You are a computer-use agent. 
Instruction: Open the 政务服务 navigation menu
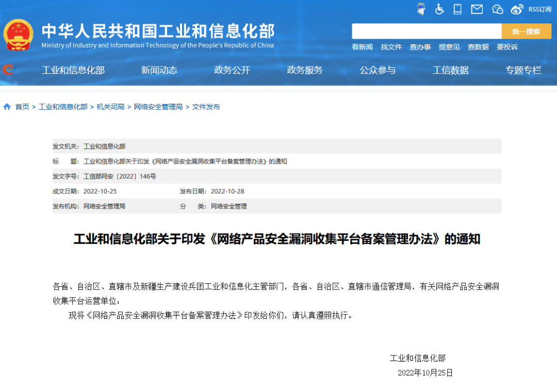[x=305, y=70]
